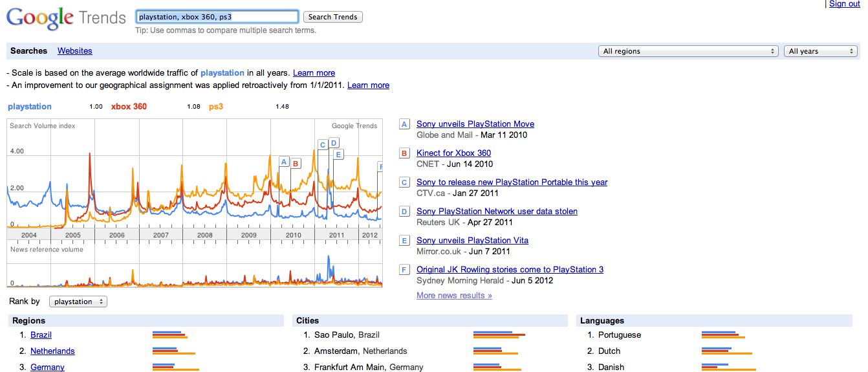868x372 pixels.
Task: Click letter A icon beside PlayStation Move headline
Action: pyautogui.click(x=404, y=124)
